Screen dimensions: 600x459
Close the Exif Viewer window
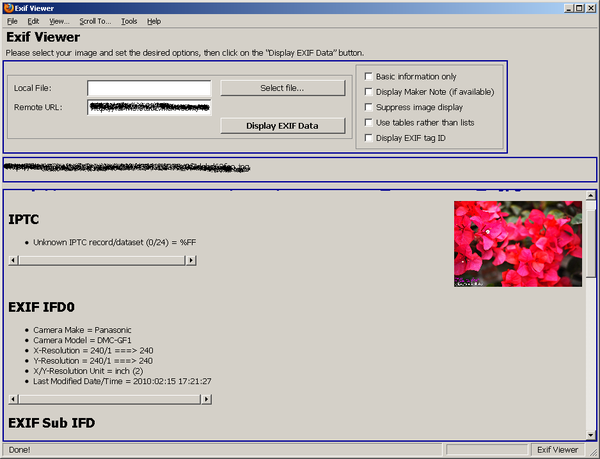(591, 8)
